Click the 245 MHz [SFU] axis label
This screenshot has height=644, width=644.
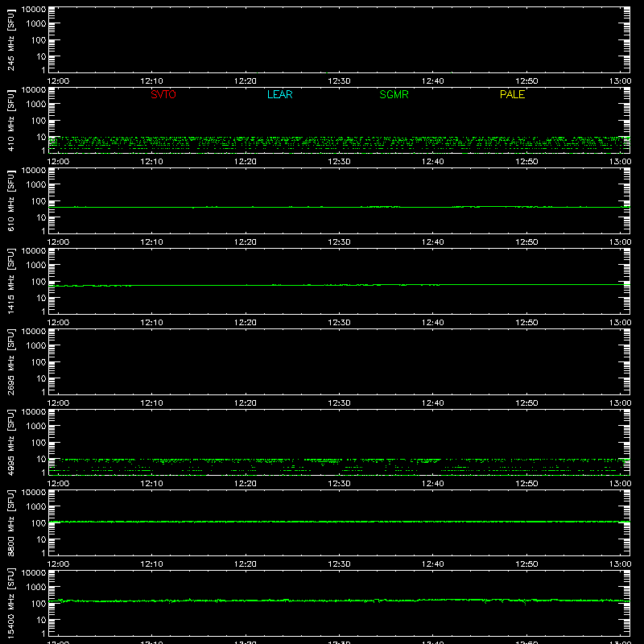[x=10, y=39]
